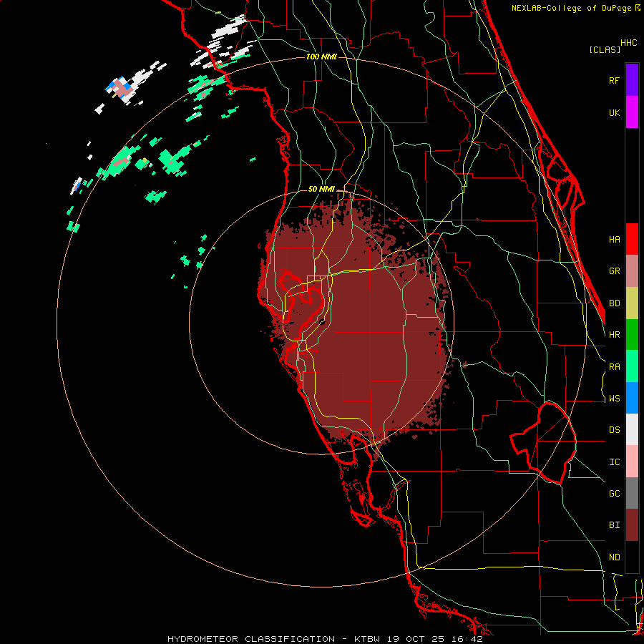Click the 100 NMI range ring label
The width and height of the screenshot is (644, 644).
tap(321, 57)
